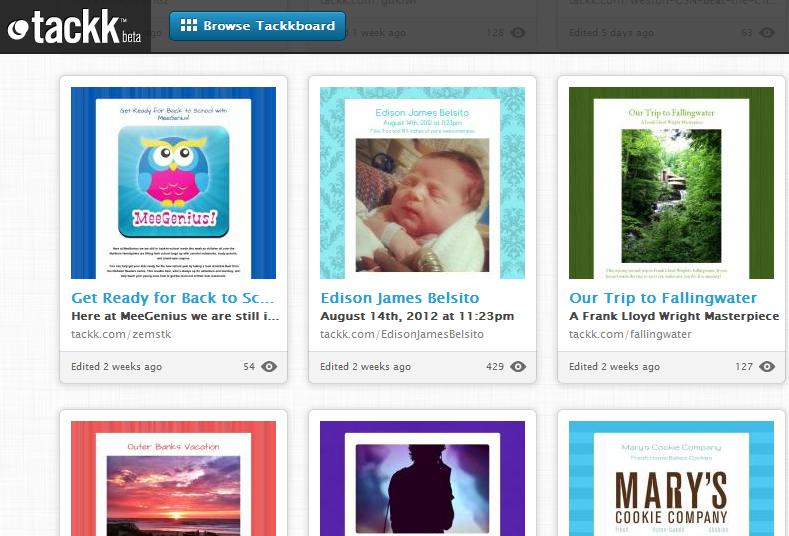
Task: Click the 54 view count
Action: (249, 366)
